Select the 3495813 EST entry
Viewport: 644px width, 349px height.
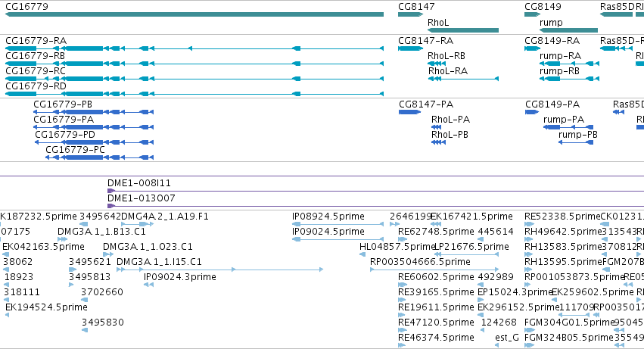point(71,285)
